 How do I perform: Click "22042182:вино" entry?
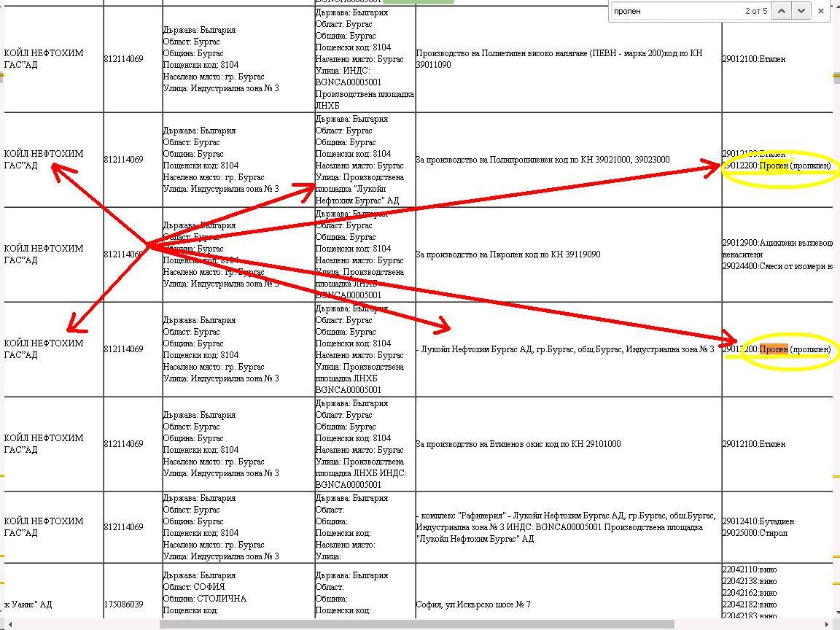(750, 604)
